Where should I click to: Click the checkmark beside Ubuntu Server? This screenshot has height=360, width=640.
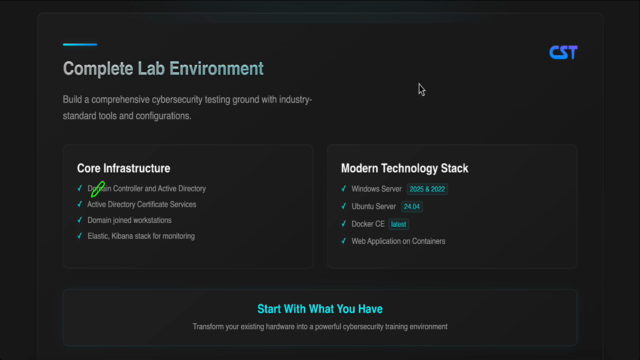(x=344, y=206)
